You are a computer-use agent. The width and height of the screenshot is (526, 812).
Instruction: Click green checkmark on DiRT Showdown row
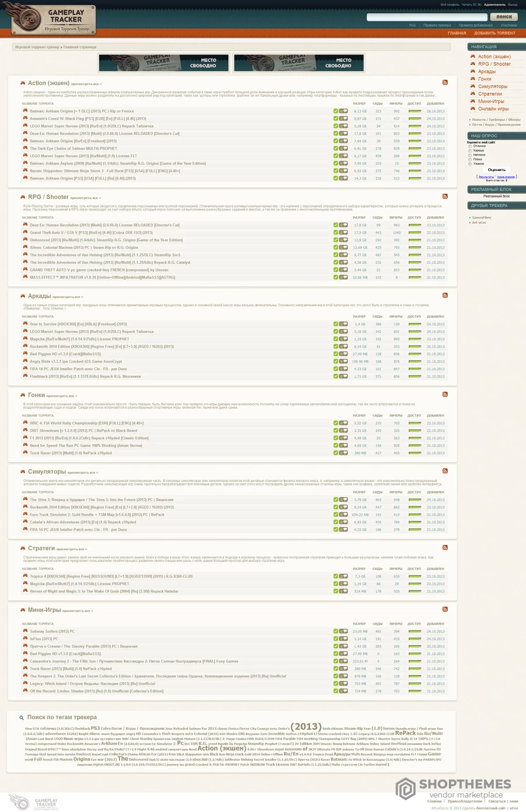pyautogui.click(x=335, y=430)
